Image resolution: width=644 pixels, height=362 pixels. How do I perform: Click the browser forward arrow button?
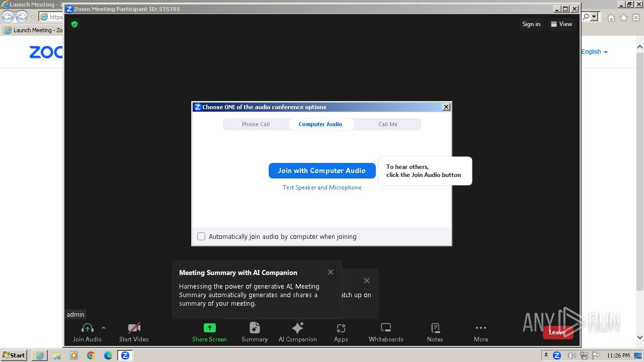point(22,17)
